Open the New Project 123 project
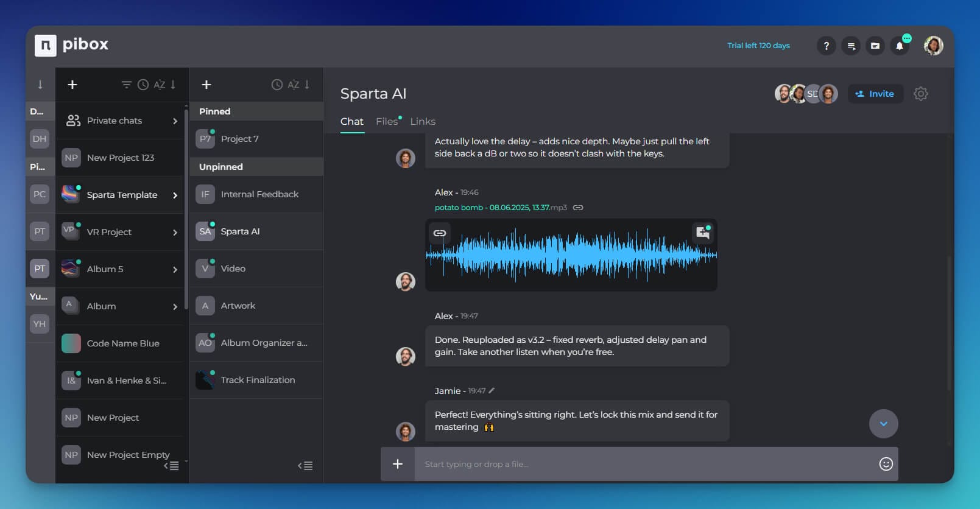 [119, 158]
